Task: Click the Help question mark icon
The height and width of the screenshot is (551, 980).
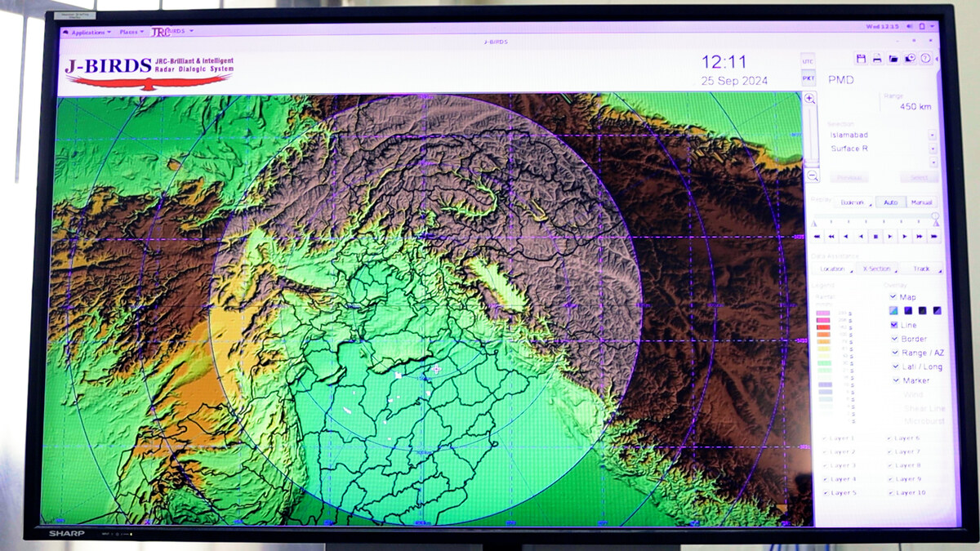Action: click(x=925, y=59)
